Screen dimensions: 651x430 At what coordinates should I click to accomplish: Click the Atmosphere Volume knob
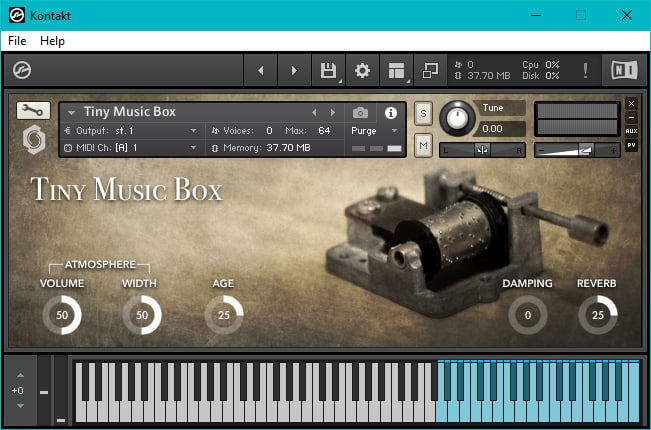pos(62,315)
